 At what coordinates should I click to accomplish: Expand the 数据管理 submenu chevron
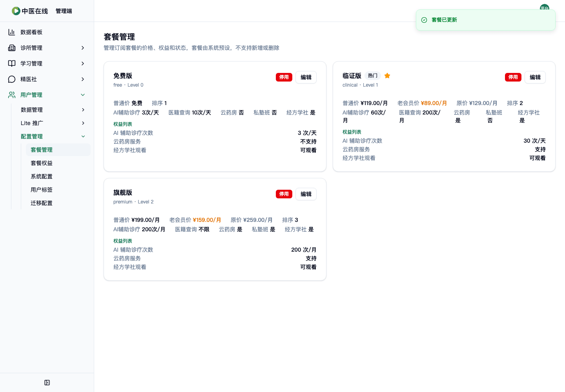83,110
